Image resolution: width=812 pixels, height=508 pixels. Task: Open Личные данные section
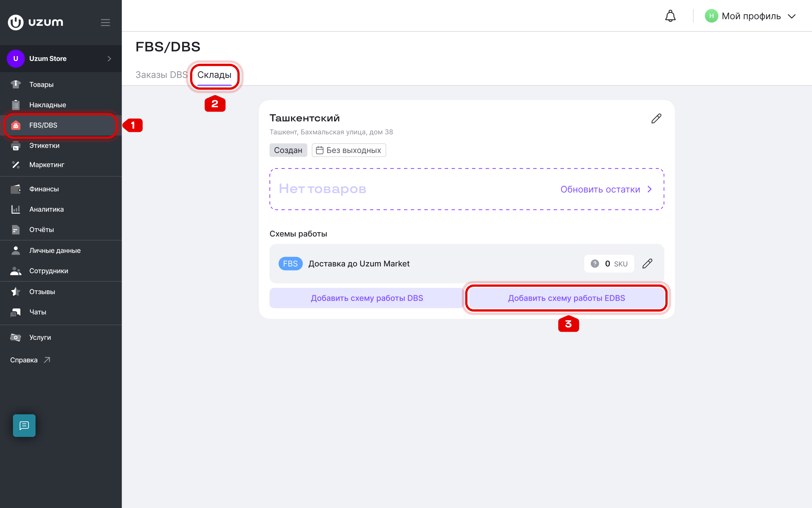pos(61,250)
